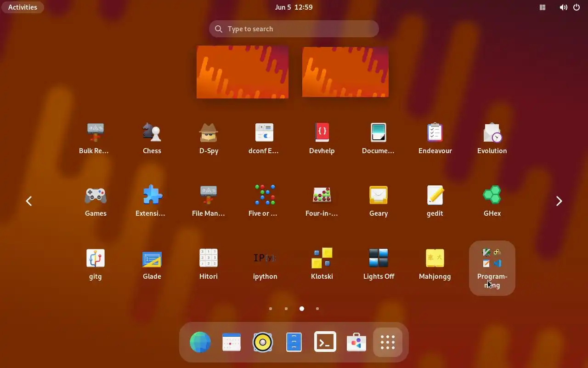Screen dimensions: 588x368
Task: Click the Type to search field
Action: point(294,29)
